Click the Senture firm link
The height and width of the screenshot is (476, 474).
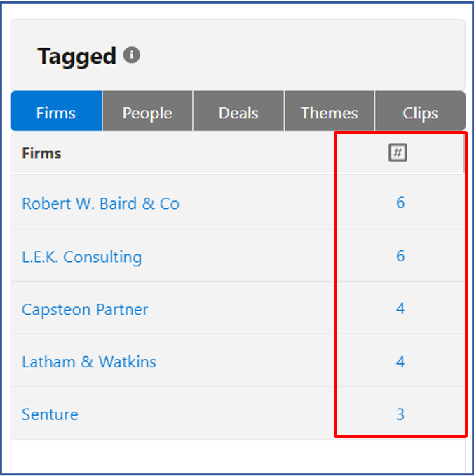50,414
